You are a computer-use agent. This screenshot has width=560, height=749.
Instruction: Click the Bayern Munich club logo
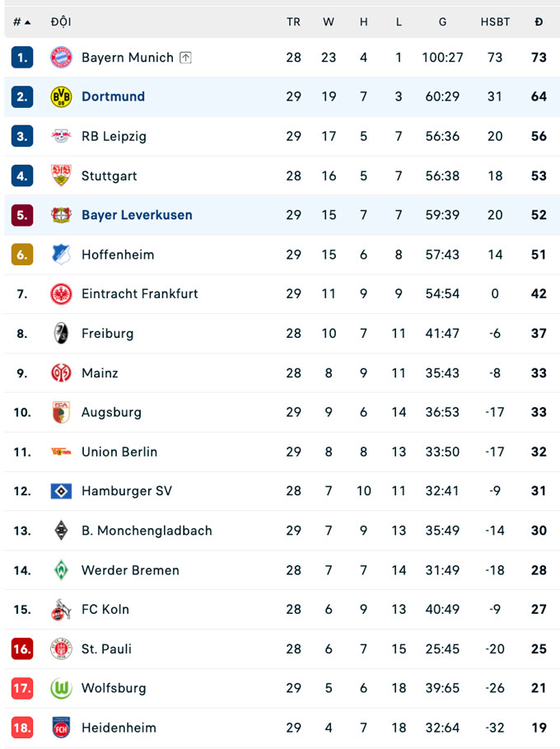tap(61, 57)
